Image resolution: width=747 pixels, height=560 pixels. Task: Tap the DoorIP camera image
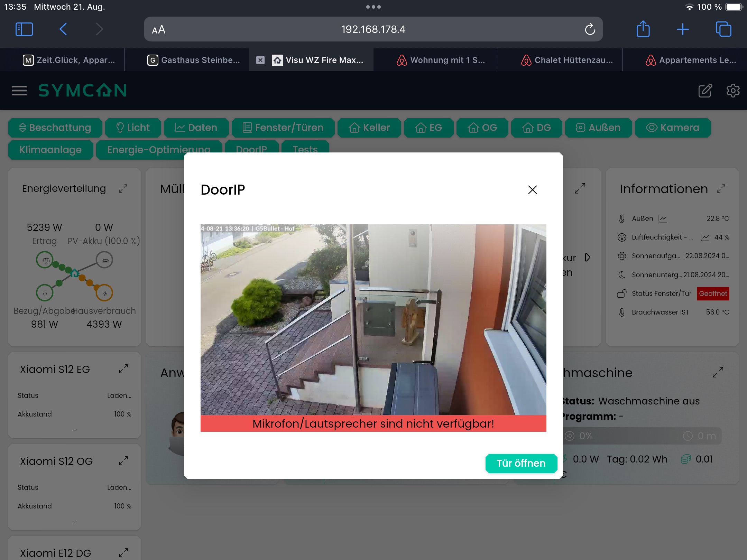[x=373, y=320]
